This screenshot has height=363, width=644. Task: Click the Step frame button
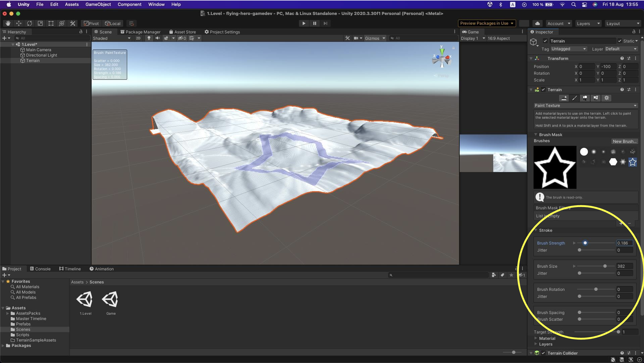coord(325,23)
